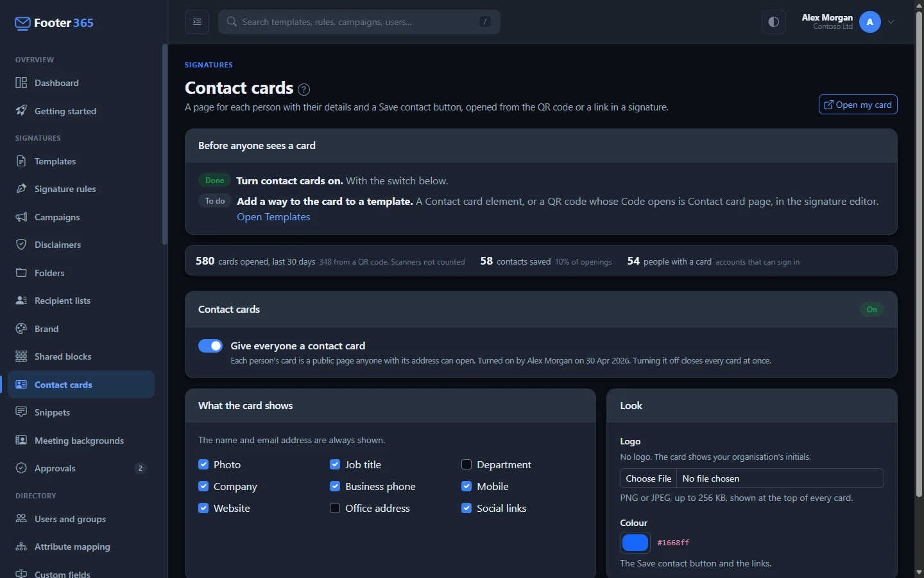Click the "On" status badge

pos(872,310)
